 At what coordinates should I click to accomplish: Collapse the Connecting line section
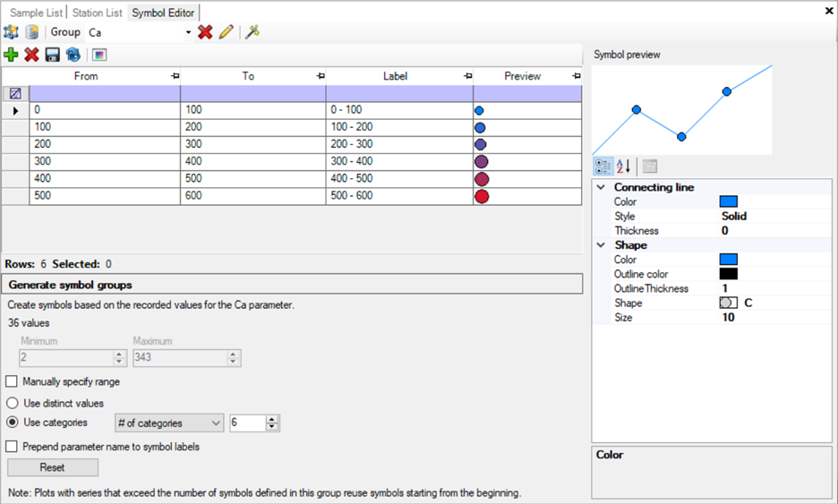pyautogui.click(x=601, y=187)
